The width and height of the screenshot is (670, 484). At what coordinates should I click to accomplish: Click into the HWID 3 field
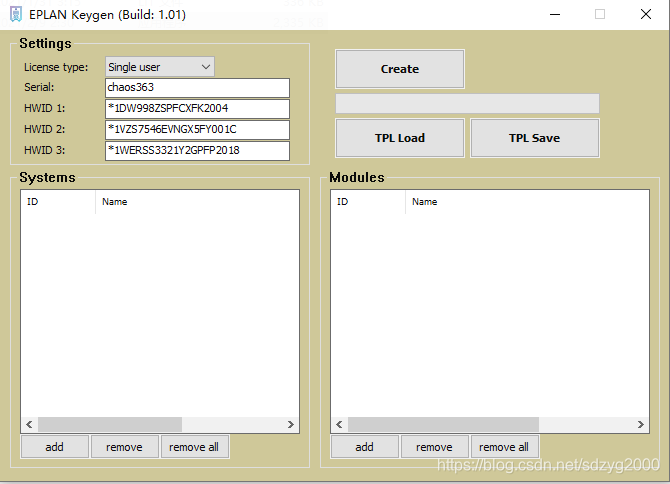[x=197, y=151]
